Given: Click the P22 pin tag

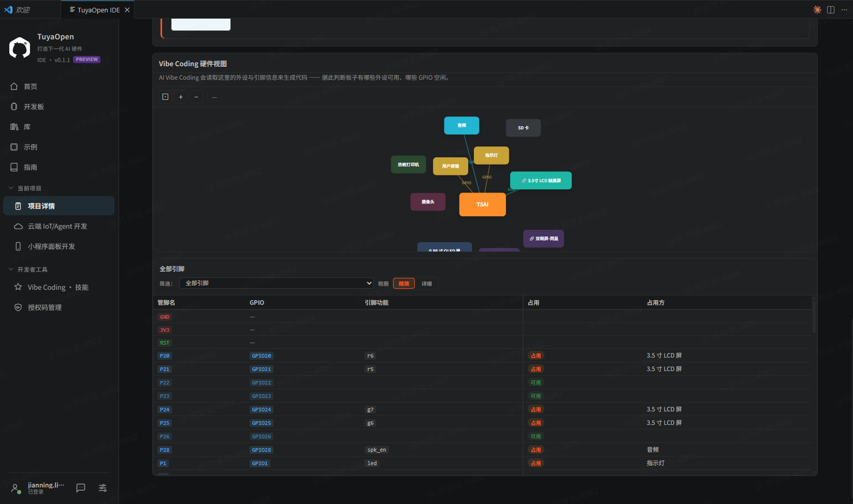Looking at the screenshot, I should click(165, 382).
